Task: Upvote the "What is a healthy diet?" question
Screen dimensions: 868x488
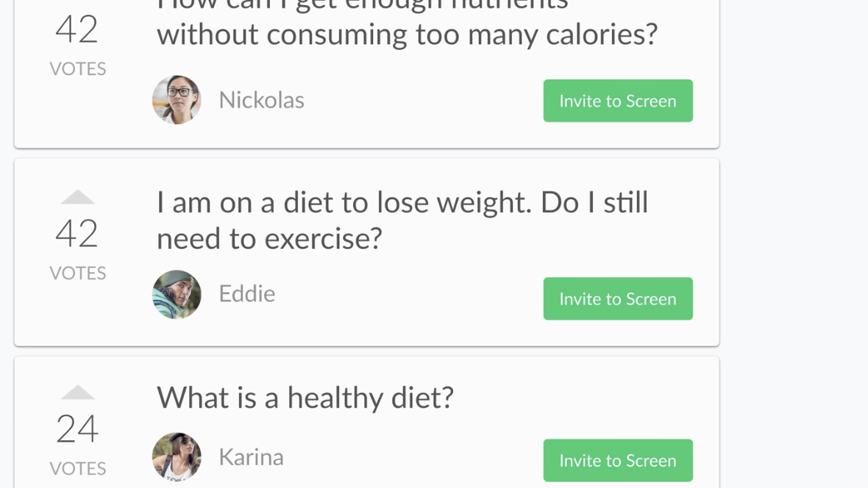Action: [77, 392]
